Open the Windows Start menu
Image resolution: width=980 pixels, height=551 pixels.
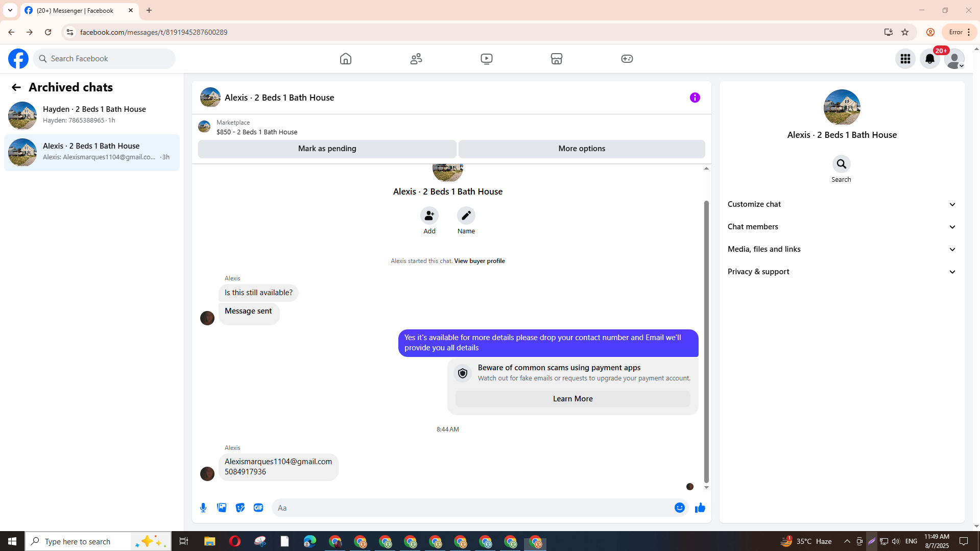[x=12, y=541]
